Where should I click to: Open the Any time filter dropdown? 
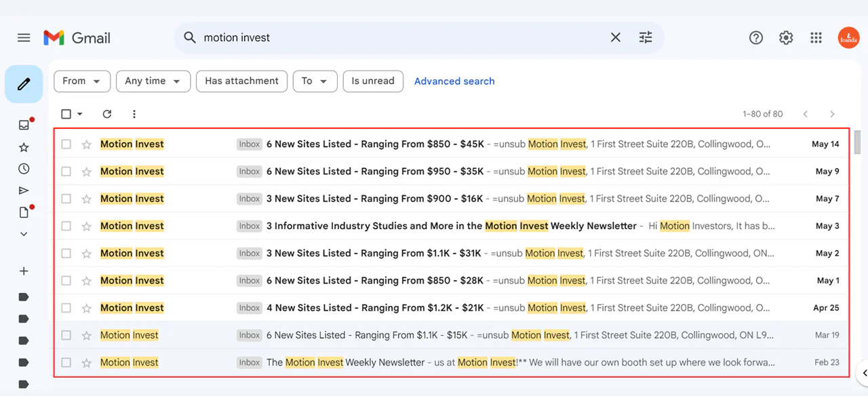pos(153,81)
